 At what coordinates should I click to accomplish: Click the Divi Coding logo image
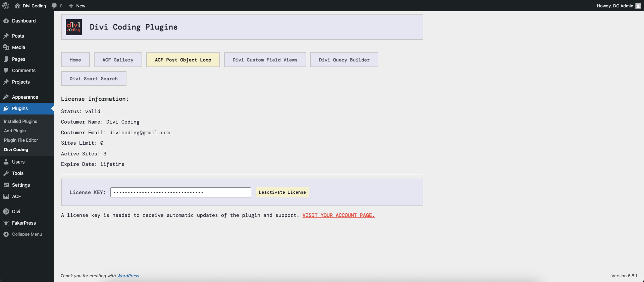point(74,27)
